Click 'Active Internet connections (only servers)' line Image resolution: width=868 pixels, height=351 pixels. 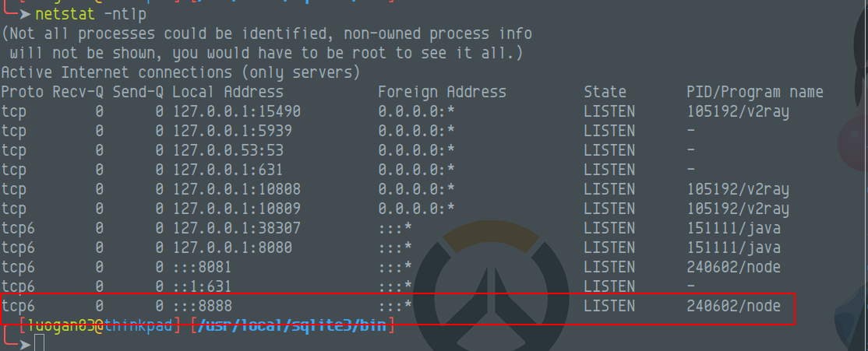tap(181, 72)
